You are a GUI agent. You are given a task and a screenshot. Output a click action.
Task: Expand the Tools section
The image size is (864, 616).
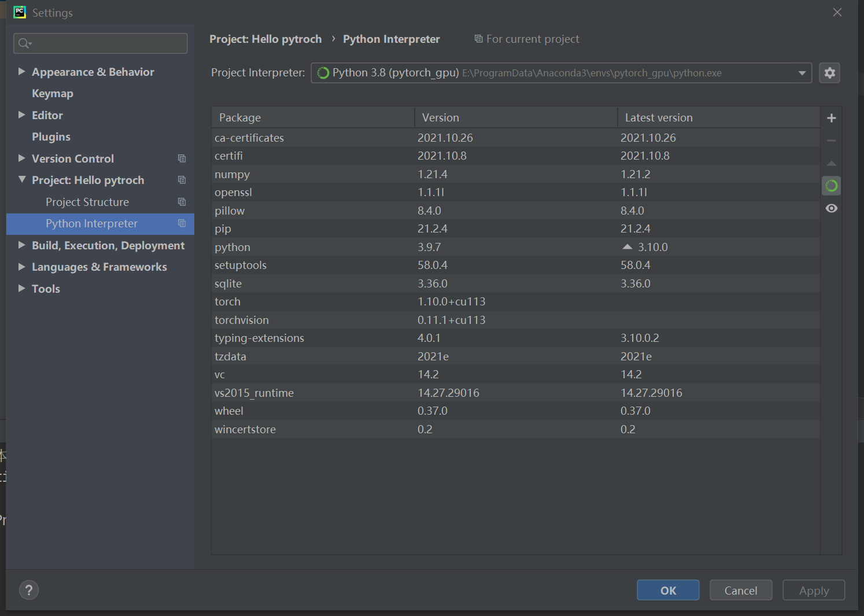(21, 289)
